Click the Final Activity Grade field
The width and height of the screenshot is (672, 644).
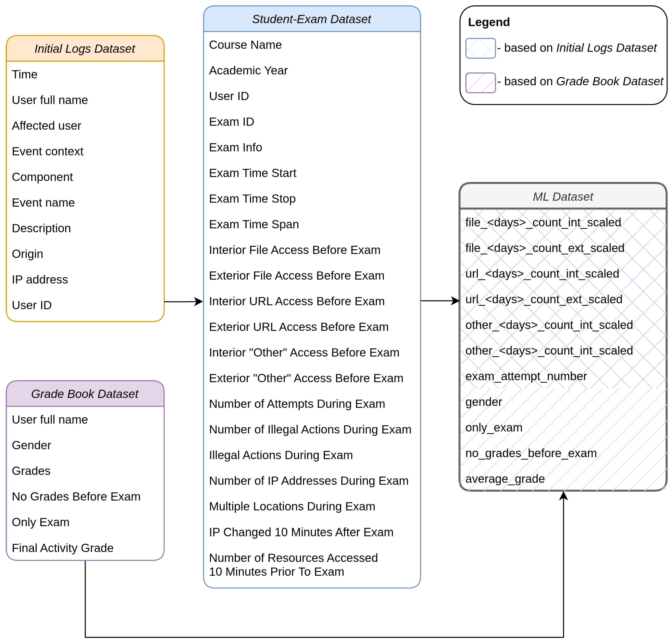tap(62, 548)
